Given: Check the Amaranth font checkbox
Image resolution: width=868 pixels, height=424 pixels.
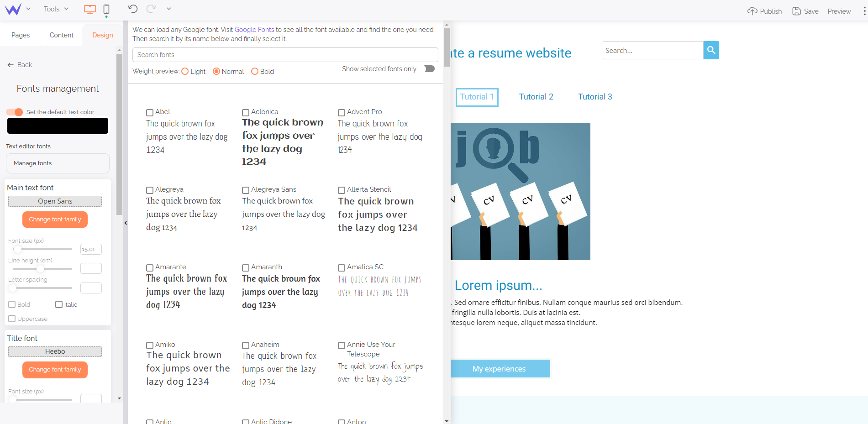Looking at the screenshot, I should tap(246, 268).
